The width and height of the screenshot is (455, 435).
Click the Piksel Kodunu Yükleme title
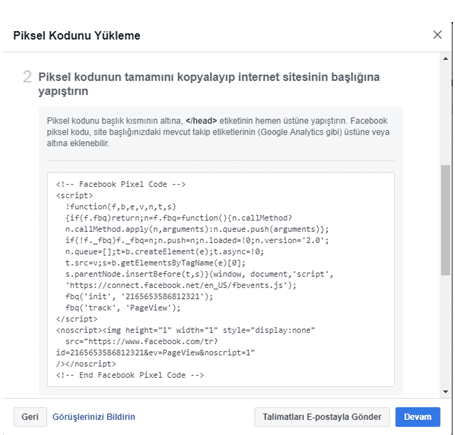77,35
